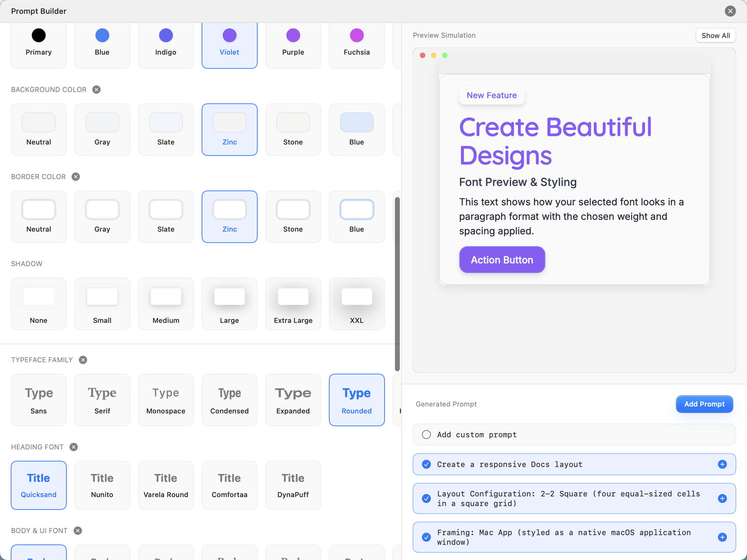747x560 pixels.
Task: Choose the Medium shadow option
Action: [x=166, y=304]
